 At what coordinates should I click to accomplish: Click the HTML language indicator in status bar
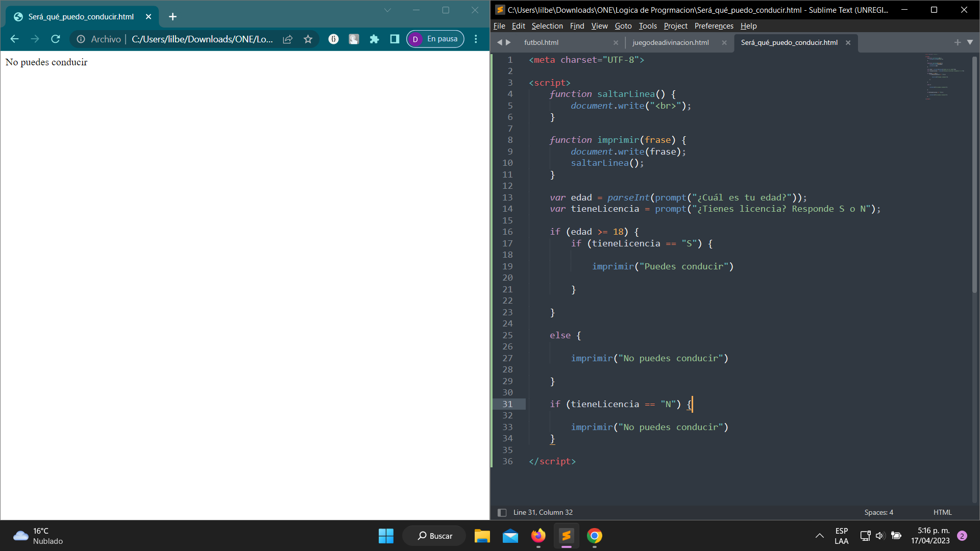coord(943,513)
